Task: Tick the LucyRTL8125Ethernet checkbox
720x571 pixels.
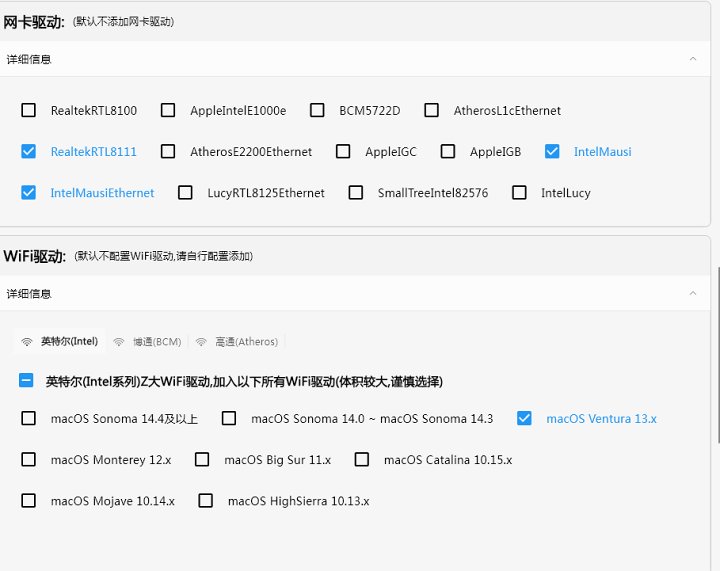Action: tap(185, 193)
